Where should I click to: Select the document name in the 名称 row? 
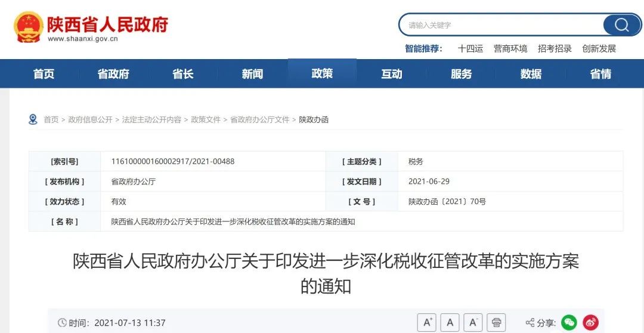pyautogui.click(x=233, y=221)
